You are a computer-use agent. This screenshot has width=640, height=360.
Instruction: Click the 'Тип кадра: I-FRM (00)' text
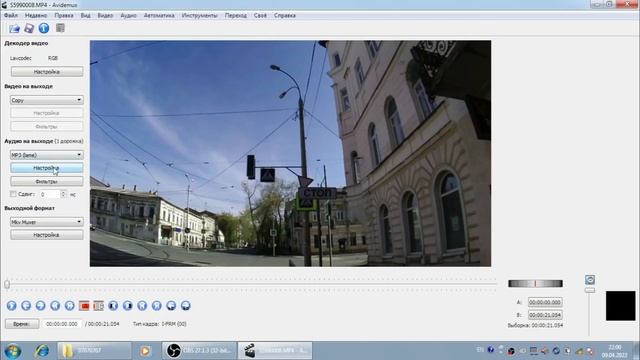160,324
